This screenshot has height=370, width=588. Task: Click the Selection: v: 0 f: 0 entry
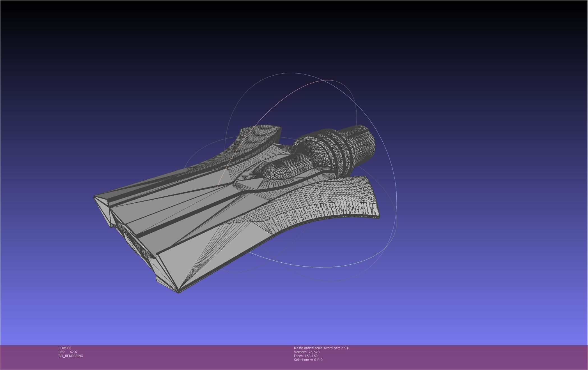tap(308, 360)
